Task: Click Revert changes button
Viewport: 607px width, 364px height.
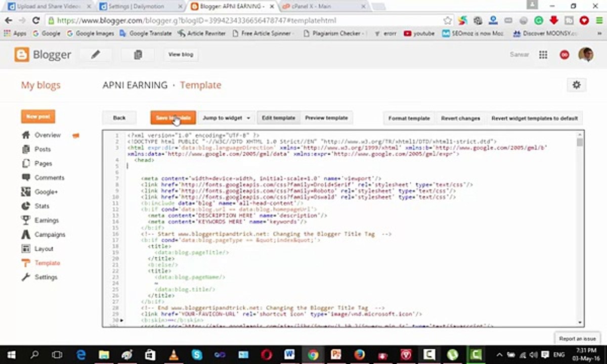Action: (x=460, y=118)
